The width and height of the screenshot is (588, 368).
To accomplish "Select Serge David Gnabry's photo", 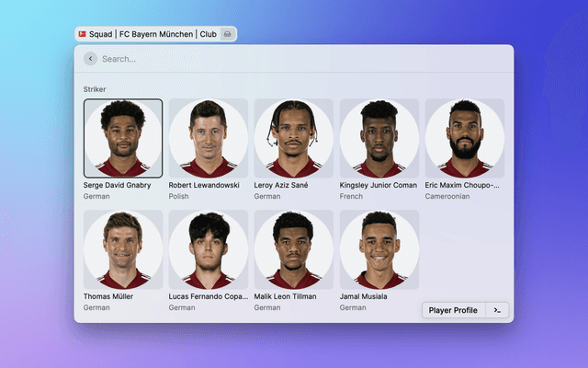I will pos(123,138).
